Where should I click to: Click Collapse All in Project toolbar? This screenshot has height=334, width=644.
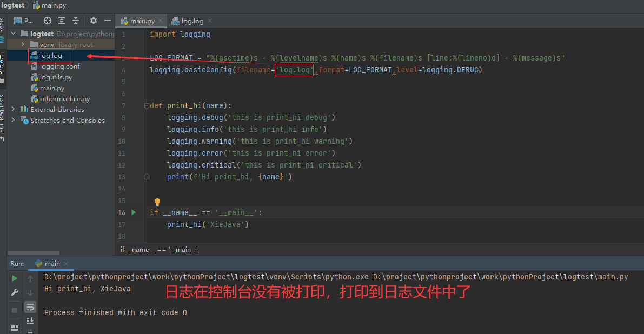[76, 21]
